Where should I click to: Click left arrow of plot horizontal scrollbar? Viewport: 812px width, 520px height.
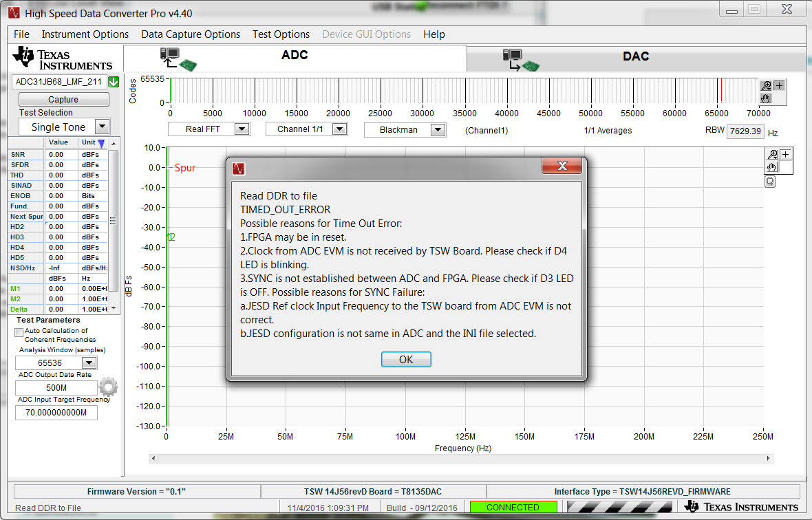click(153, 458)
